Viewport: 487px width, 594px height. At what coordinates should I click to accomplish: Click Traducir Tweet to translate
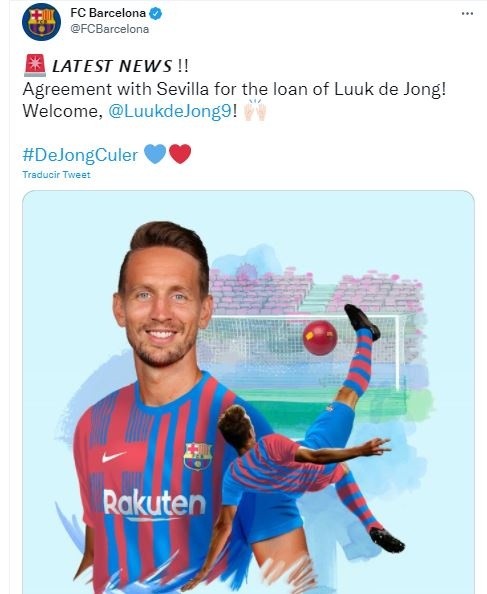point(56,175)
